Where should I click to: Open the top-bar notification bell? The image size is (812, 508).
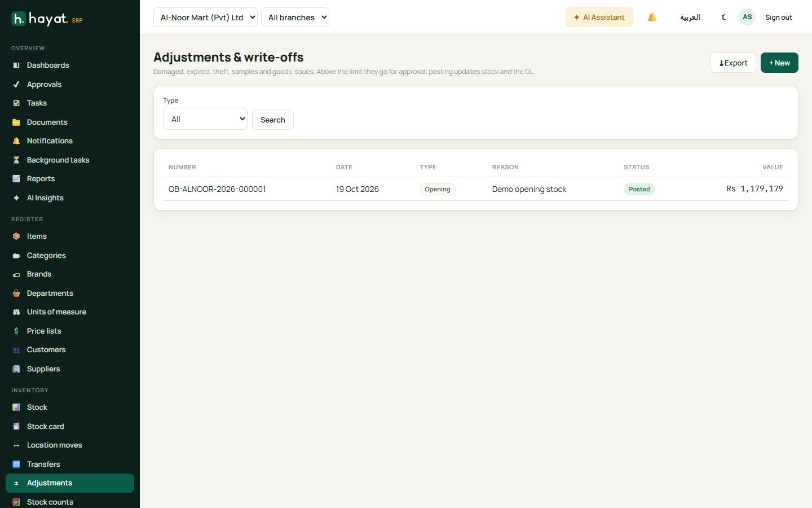[652, 17]
